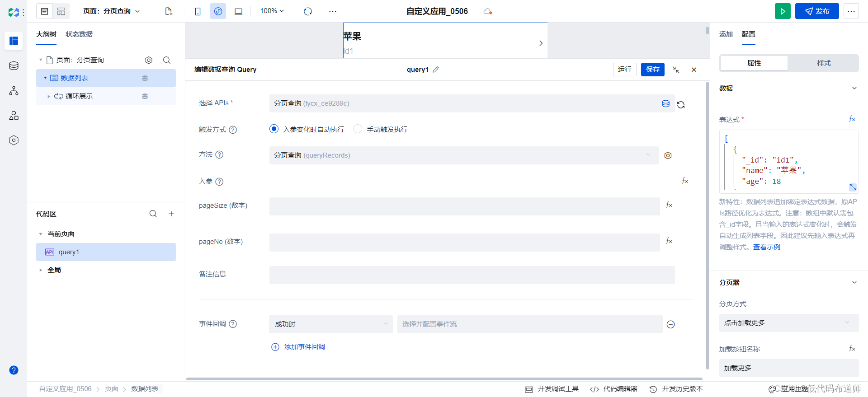Edit the query1 name pencil icon
Viewport: 868px width, 397px height.
(436, 70)
